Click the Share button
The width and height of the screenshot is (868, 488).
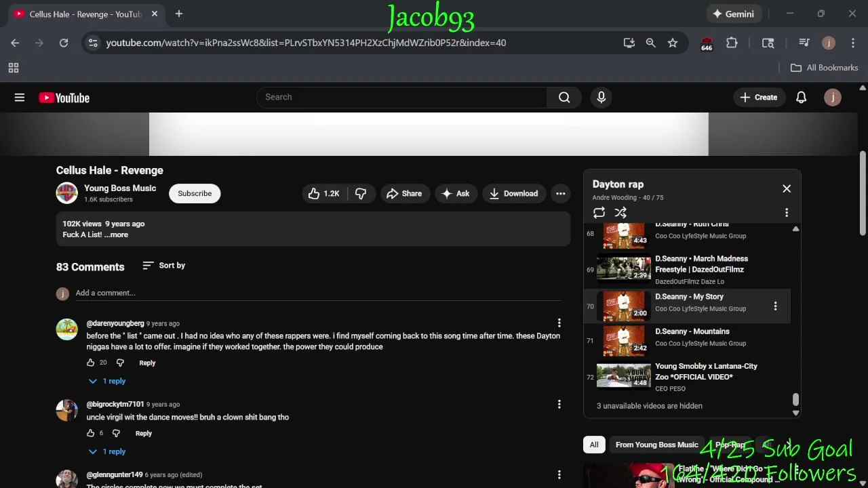[404, 193]
